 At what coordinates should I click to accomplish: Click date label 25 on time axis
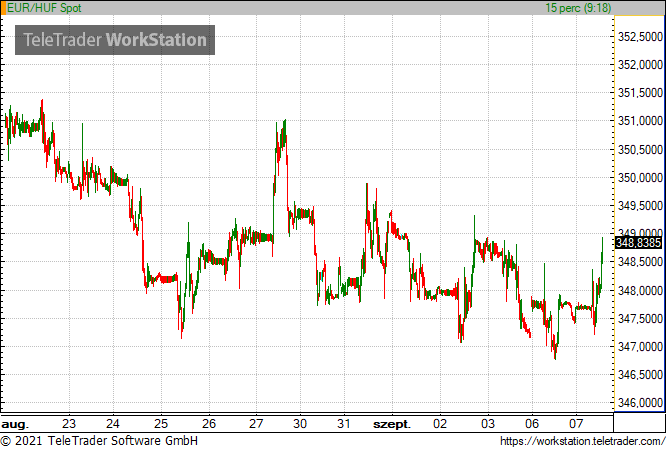pyautogui.click(x=161, y=424)
